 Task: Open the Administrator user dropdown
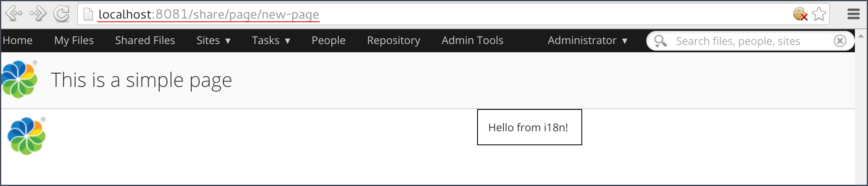(587, 40)
